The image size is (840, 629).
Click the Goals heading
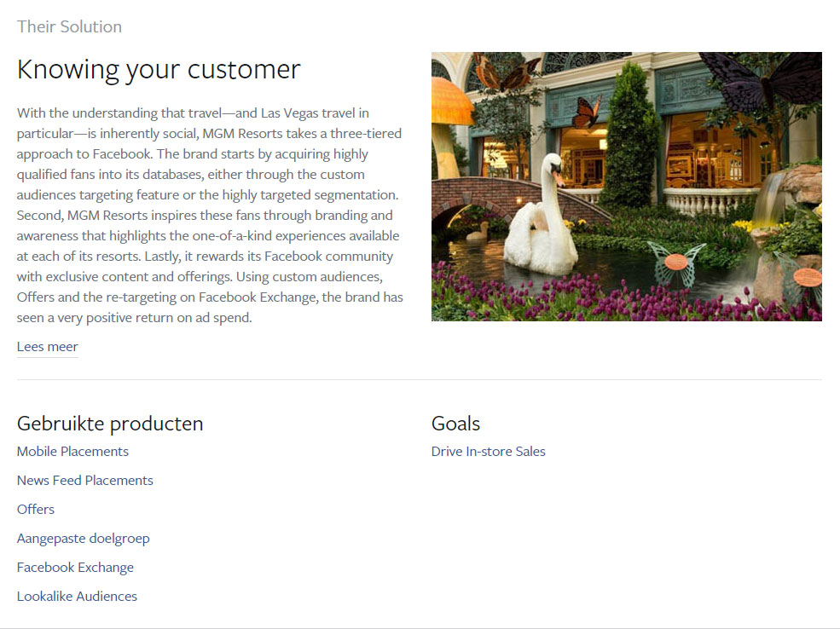(455, 424)
